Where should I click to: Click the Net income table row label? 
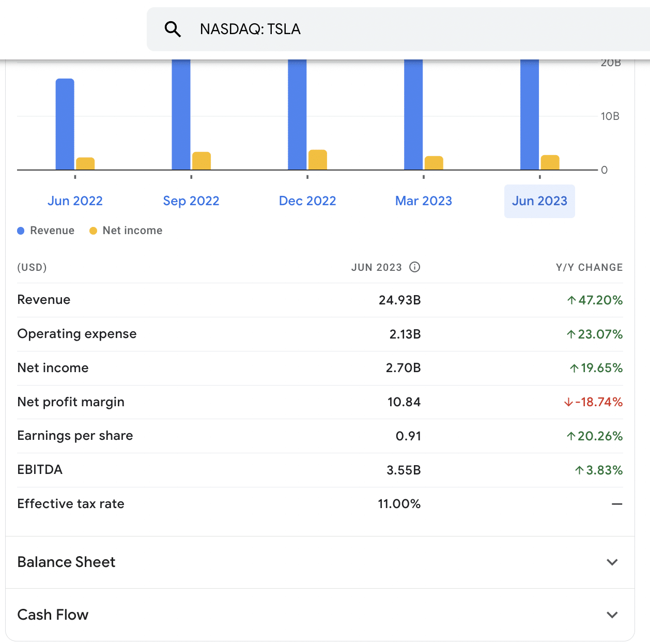(x=53, y=368)
